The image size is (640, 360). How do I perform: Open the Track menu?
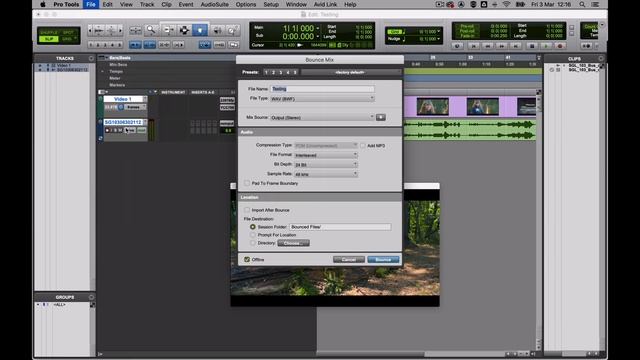click(x=147, y=4)
